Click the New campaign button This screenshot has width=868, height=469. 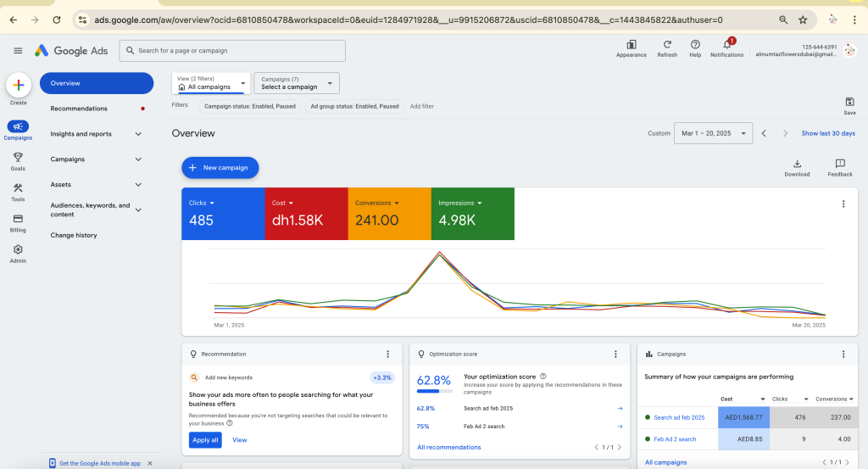pyautogui.click(x=220, y=168)
